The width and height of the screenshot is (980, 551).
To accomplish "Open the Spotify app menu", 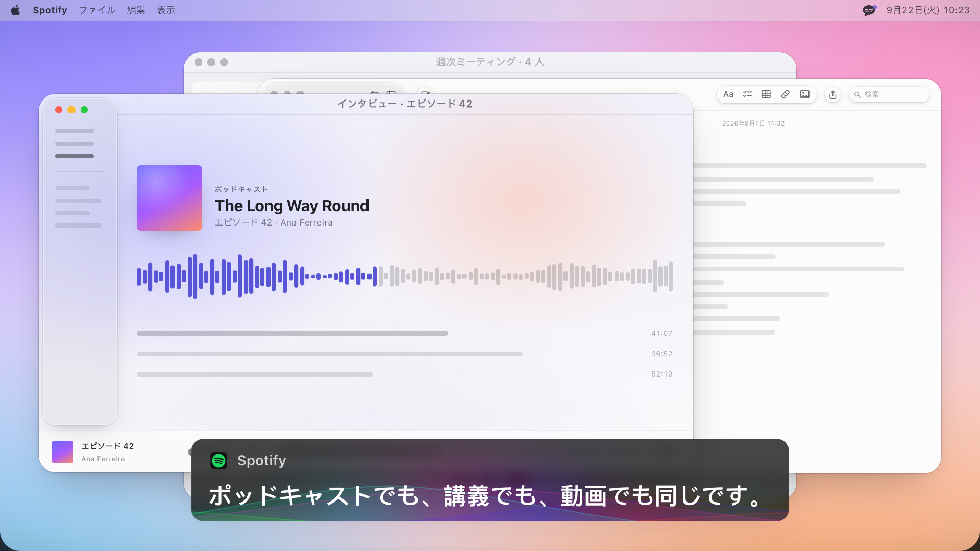I will click(50, 10).
